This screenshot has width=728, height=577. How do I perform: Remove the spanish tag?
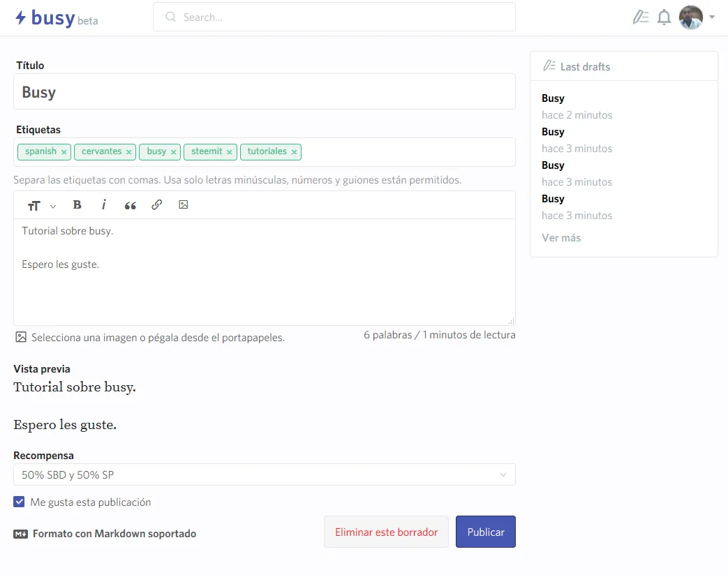click(64, 152)
